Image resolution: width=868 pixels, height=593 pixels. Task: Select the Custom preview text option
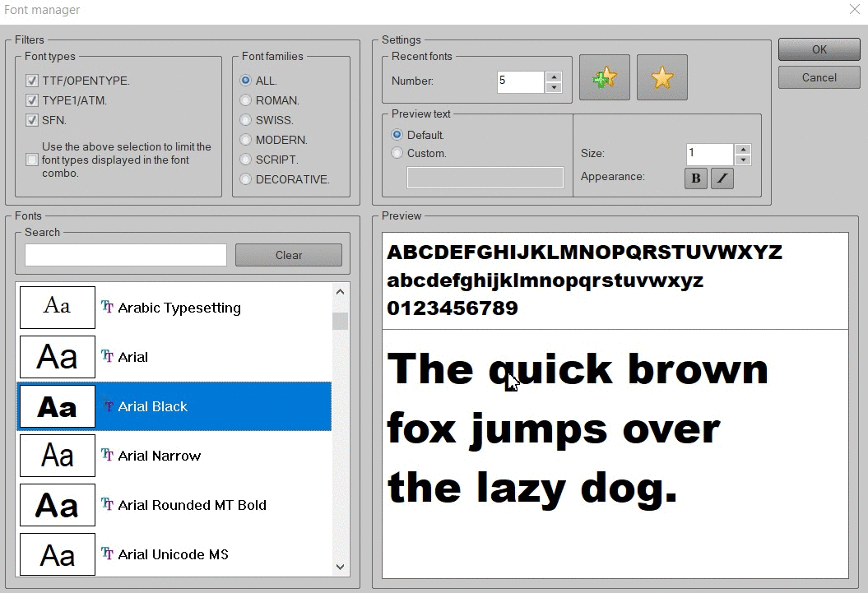tap(397, 153)
